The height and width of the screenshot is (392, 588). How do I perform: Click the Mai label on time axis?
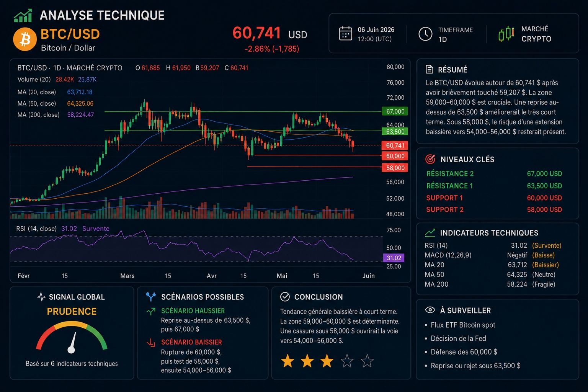pyautogui.click(x=282, y=276)
